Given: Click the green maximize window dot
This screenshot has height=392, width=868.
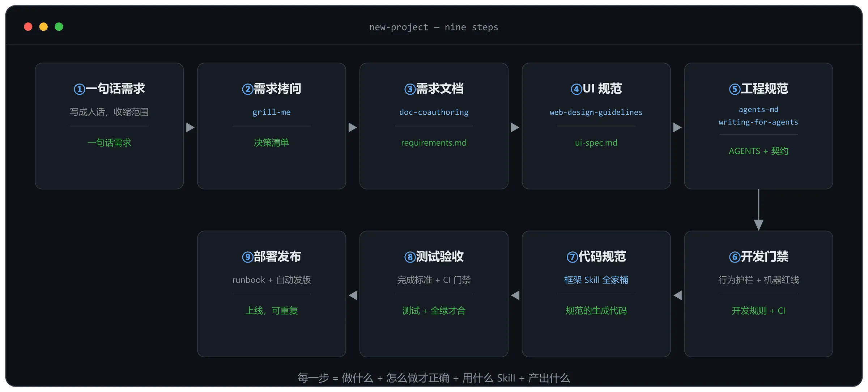Looking at the screenshot, I should pos(59,27).
